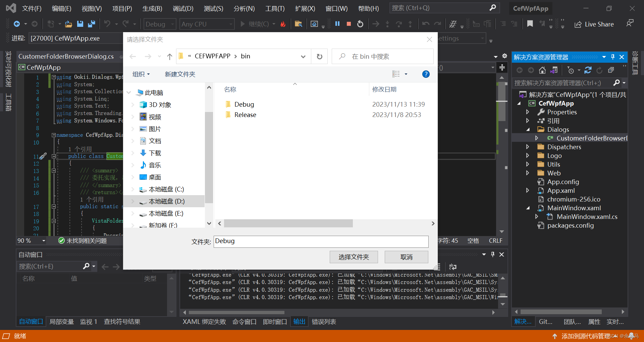Toggle a bookmark with the flag icon
The image size is (644, 342).
click(530, 24)
